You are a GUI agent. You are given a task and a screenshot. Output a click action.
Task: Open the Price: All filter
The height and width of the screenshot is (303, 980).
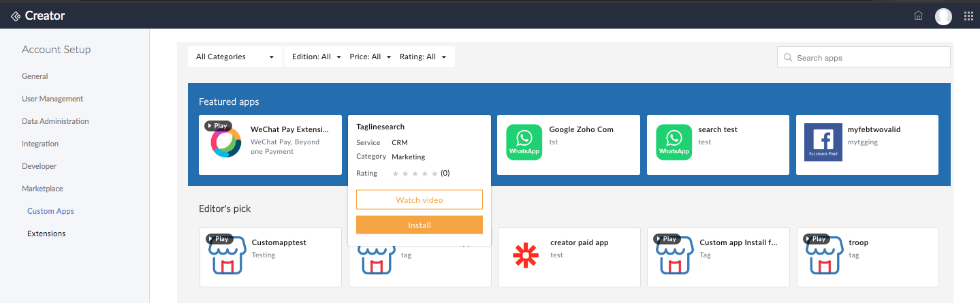[x=370, y=57]
